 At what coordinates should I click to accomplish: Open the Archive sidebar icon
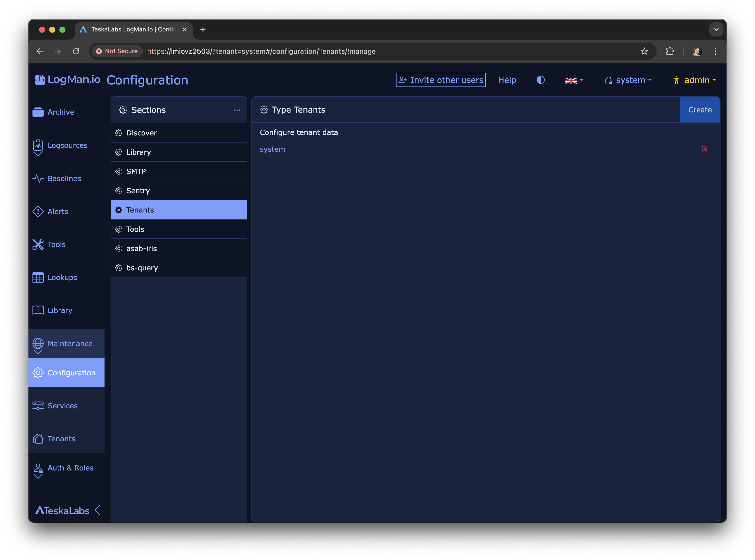[x=38, y=112]
